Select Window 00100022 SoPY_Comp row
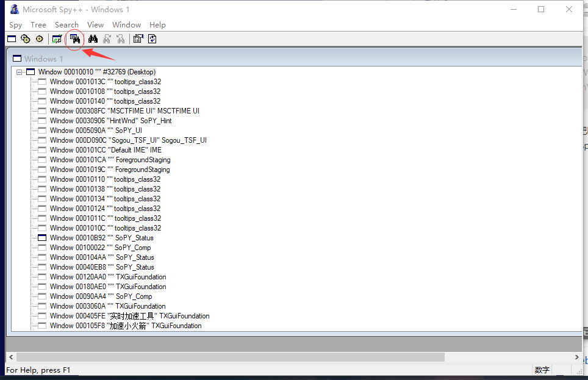 pos(101,248)
